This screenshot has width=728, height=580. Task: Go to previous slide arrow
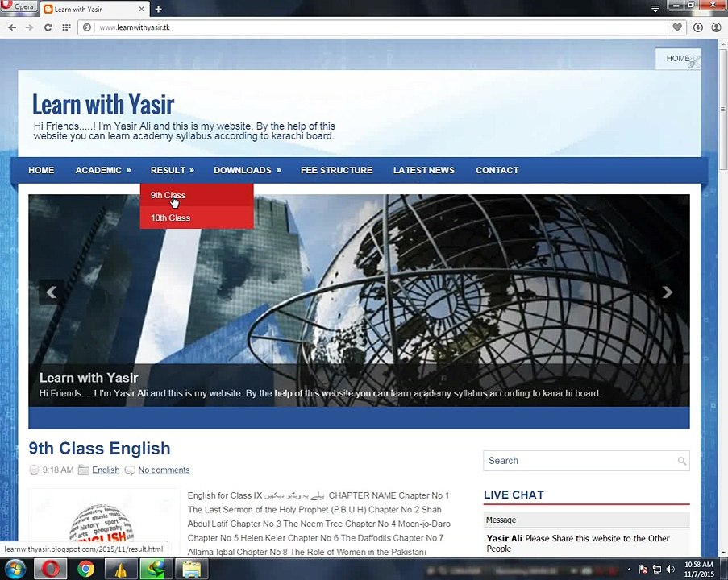pos(51,292)
